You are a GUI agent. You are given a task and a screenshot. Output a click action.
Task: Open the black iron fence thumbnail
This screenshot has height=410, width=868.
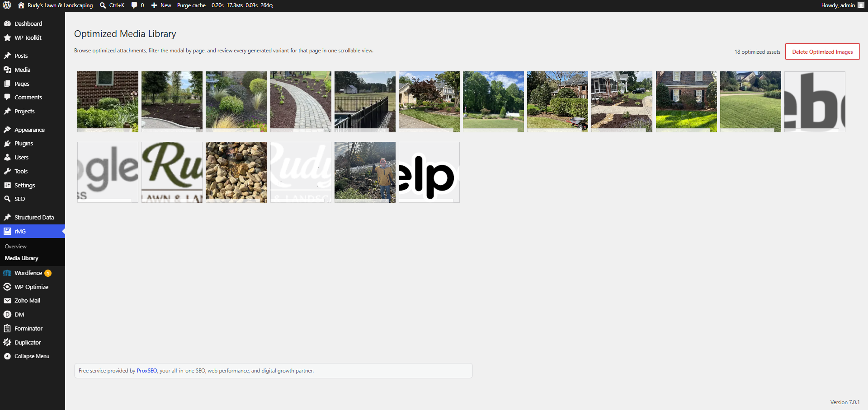tap(365, 102)
